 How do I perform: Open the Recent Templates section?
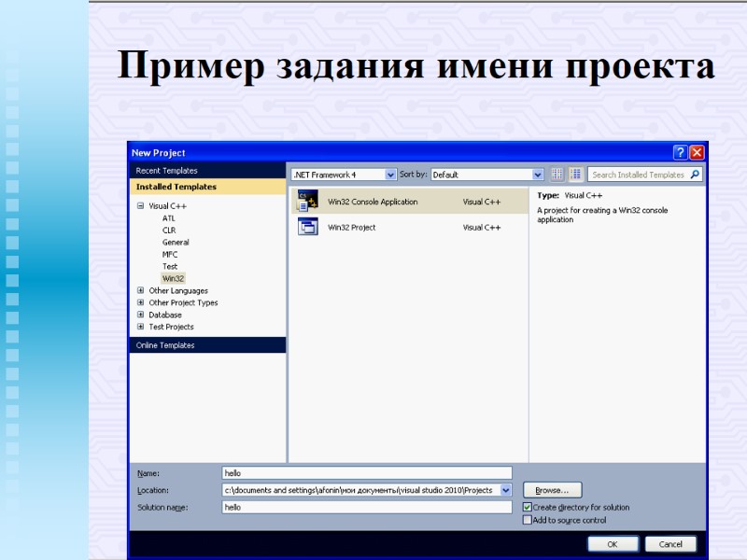[168, 170]
